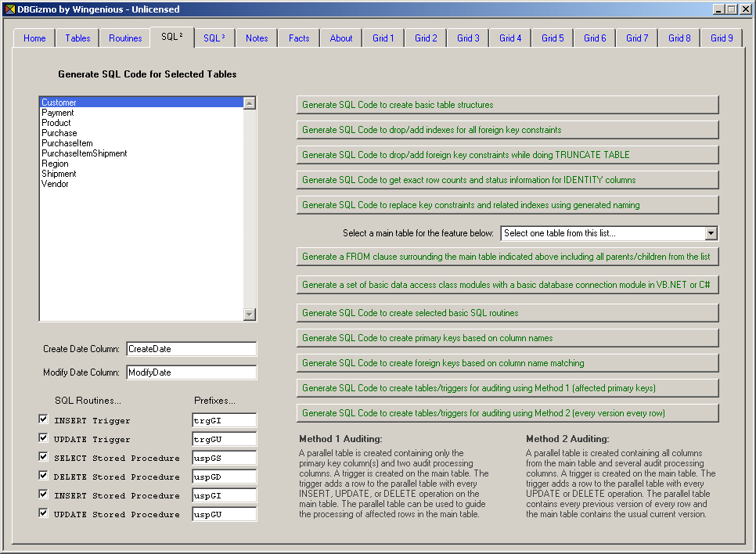Generate SQL code to create basic table structures
The width and height of the screenshot is (756, 554).
(x=507, y=105)
